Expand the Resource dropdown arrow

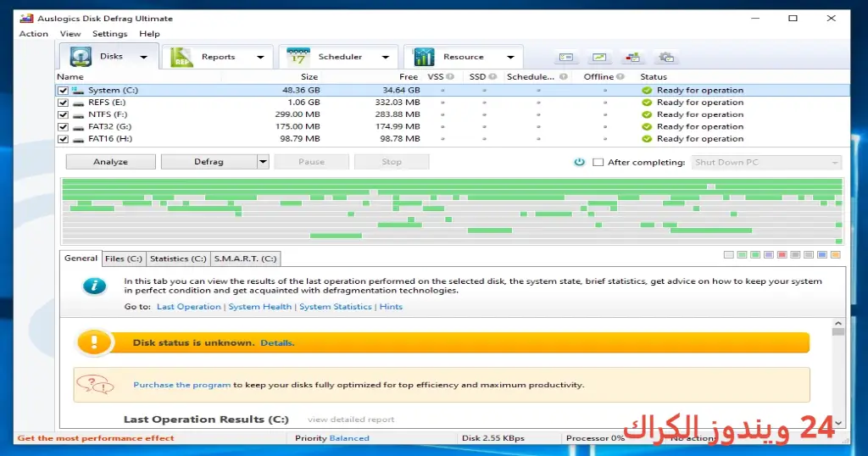point(510,57)
